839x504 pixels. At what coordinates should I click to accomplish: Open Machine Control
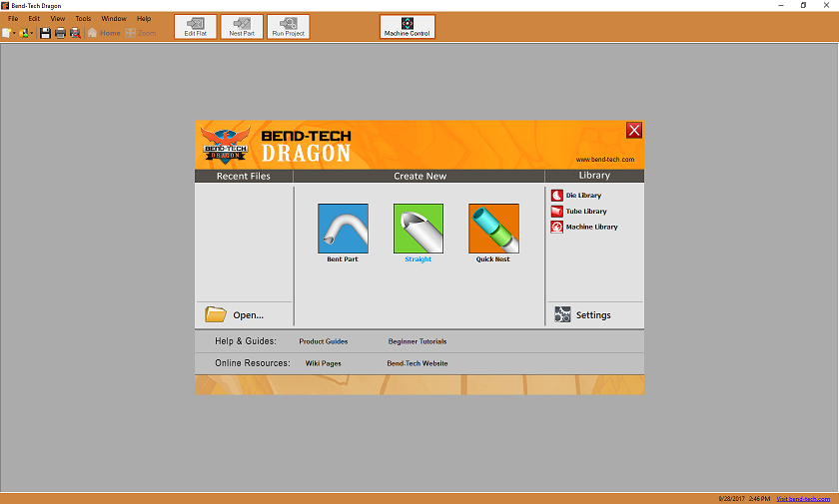click(408, 27)
